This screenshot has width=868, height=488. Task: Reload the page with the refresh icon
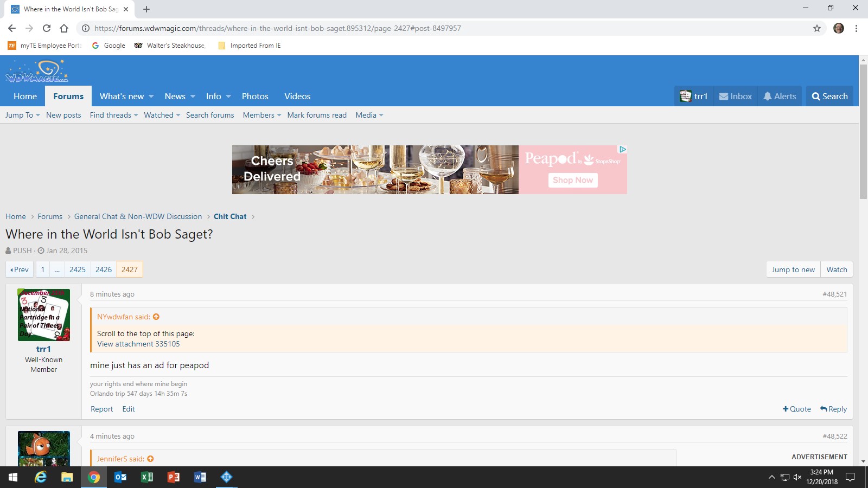47,28
